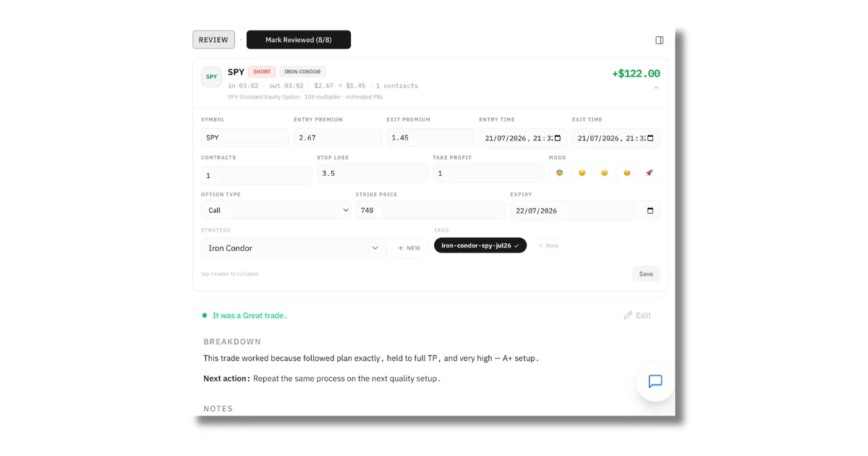Add a new strategy with + NEW
This screenshot has height=456, width=868.
coord(409,248)
